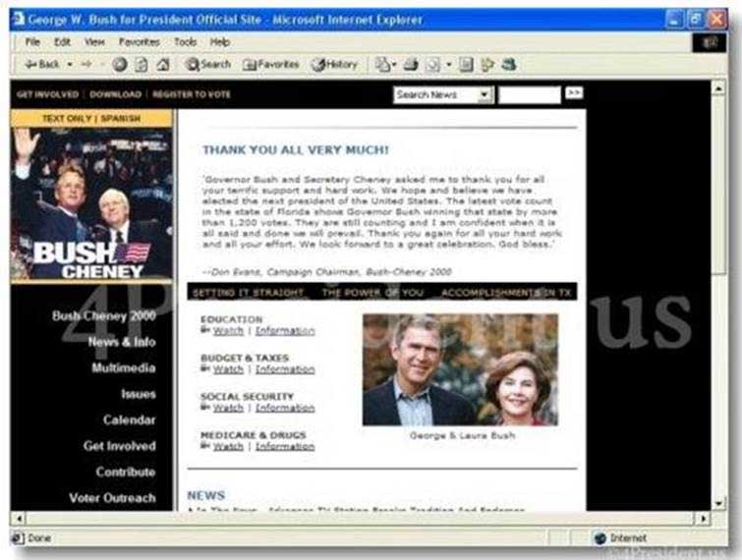Click the Watch link under Social Security
The width and height of the screenshot is (742, 560).
click(228, 408)
